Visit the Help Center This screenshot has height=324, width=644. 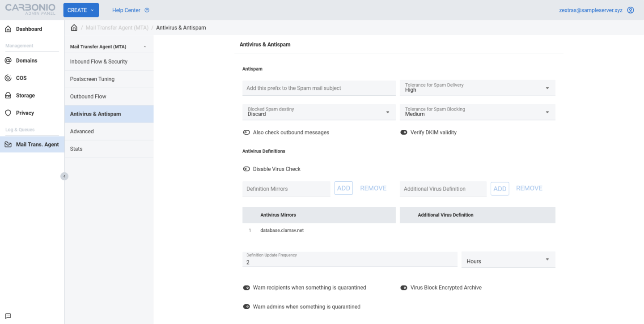coord(127,10)
